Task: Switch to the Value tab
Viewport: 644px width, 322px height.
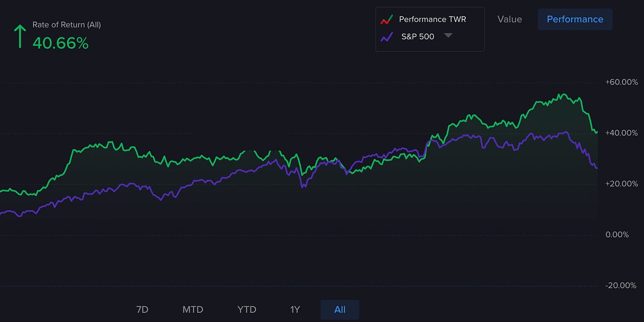Action: [x=509, y=19]
